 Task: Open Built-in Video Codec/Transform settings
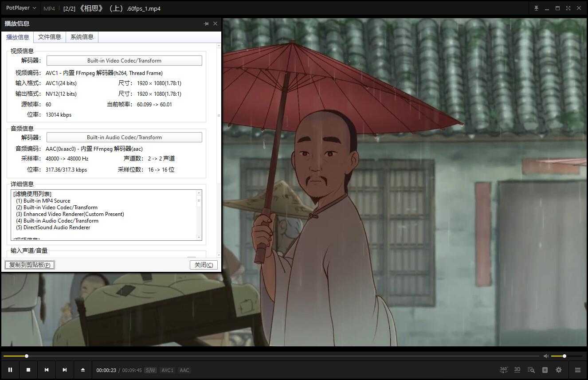(x=124, y=61)
